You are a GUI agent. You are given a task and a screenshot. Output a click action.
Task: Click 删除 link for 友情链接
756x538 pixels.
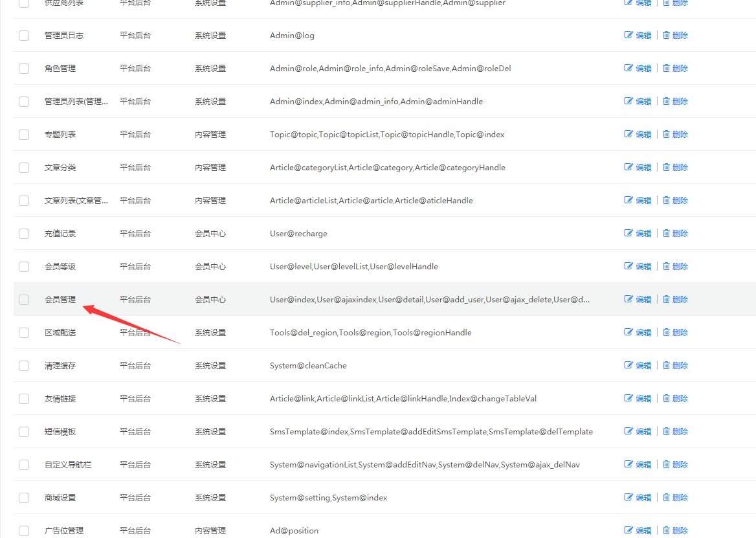680,399
